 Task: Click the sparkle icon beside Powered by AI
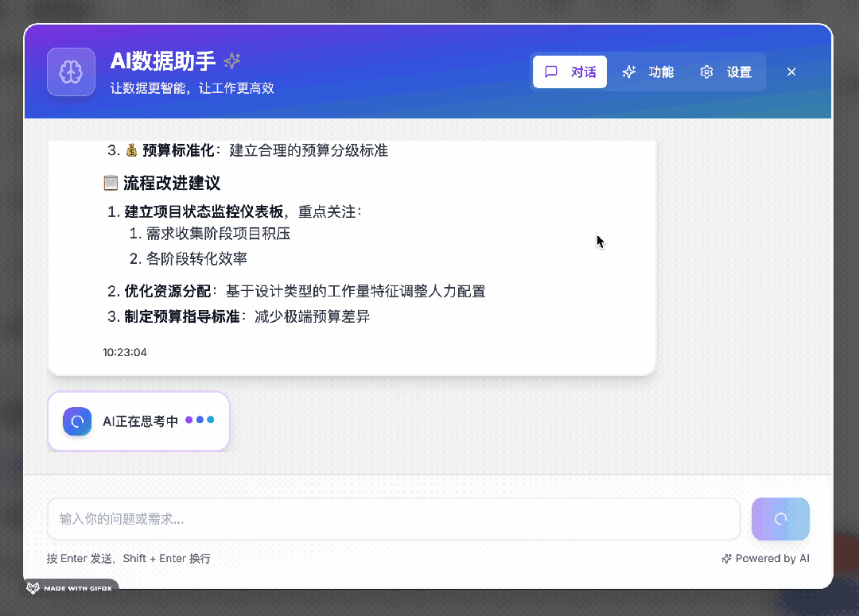pos(726,558)
